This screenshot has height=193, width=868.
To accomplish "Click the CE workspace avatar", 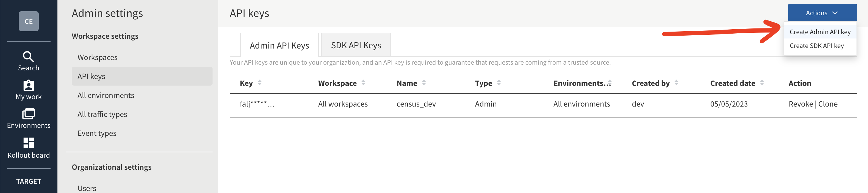I will pos(28,21).
